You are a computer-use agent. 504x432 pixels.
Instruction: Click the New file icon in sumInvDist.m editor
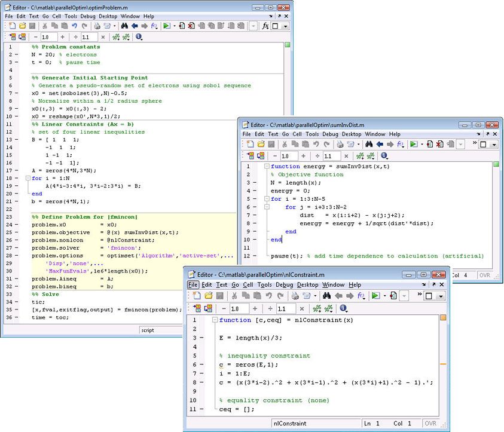tap(251, 145)
